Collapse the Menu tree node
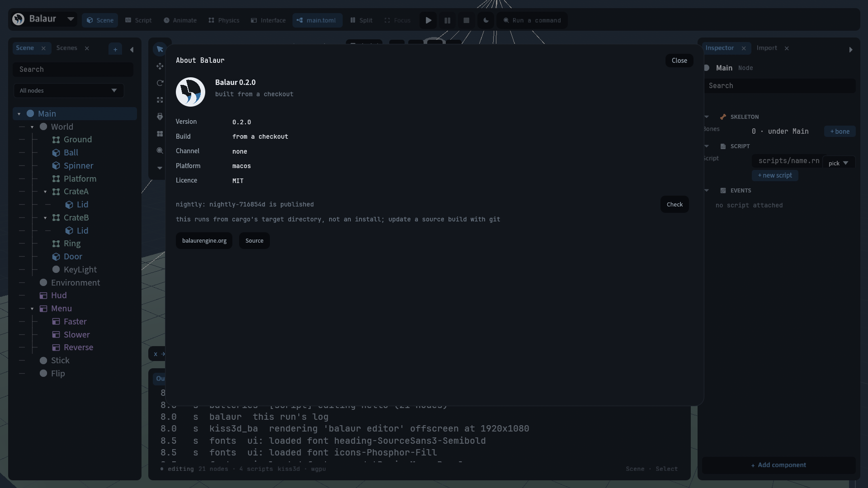868x488 pixels. click(x=32, y=309)
